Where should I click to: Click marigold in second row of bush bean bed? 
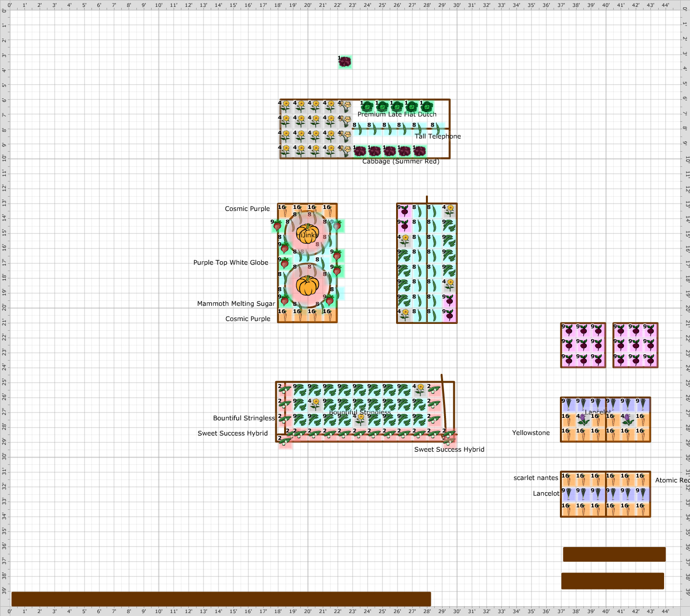(315, 405)
